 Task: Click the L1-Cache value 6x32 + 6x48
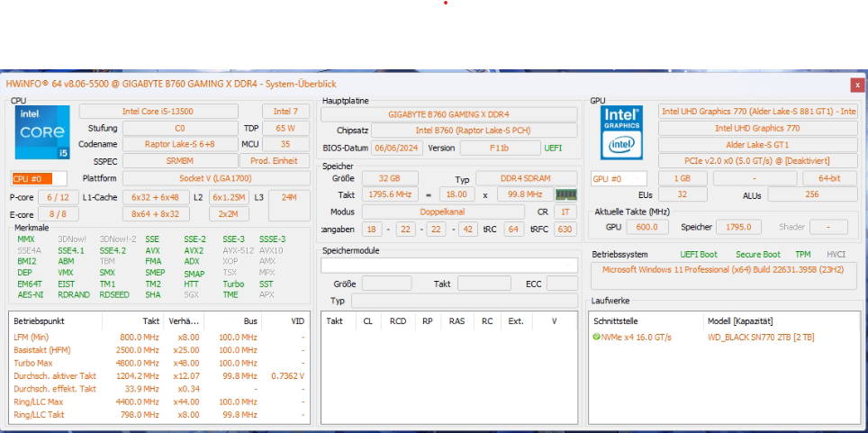(x=156, y=197)
